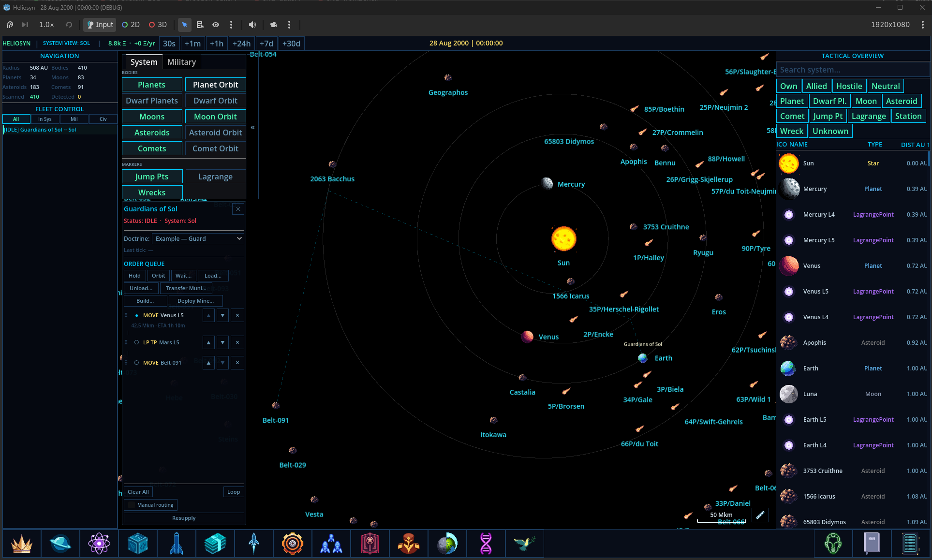Viewport: 932px width, 560px height.
Task: Click the Search system input field
Action: 852,70
